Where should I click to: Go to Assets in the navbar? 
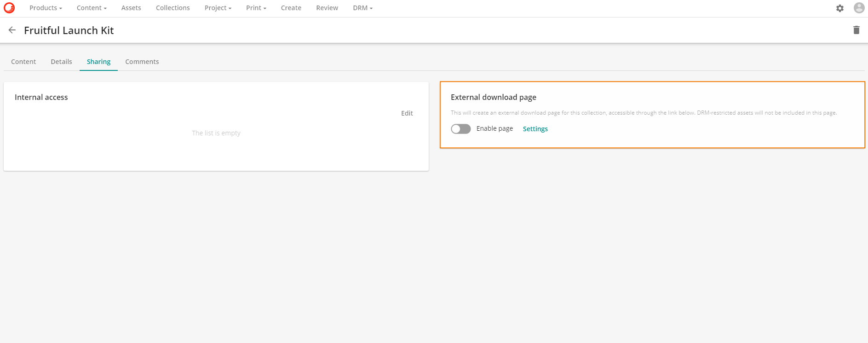pos(131,8)
